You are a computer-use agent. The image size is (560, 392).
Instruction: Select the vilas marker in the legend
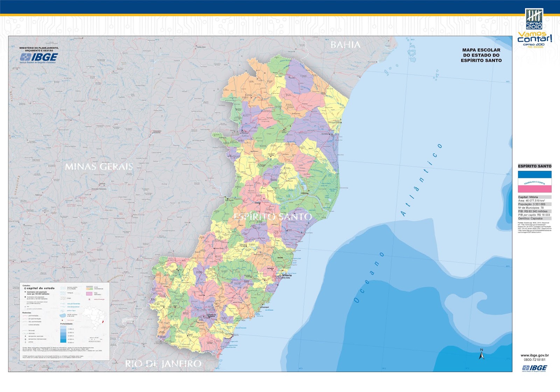25,306
